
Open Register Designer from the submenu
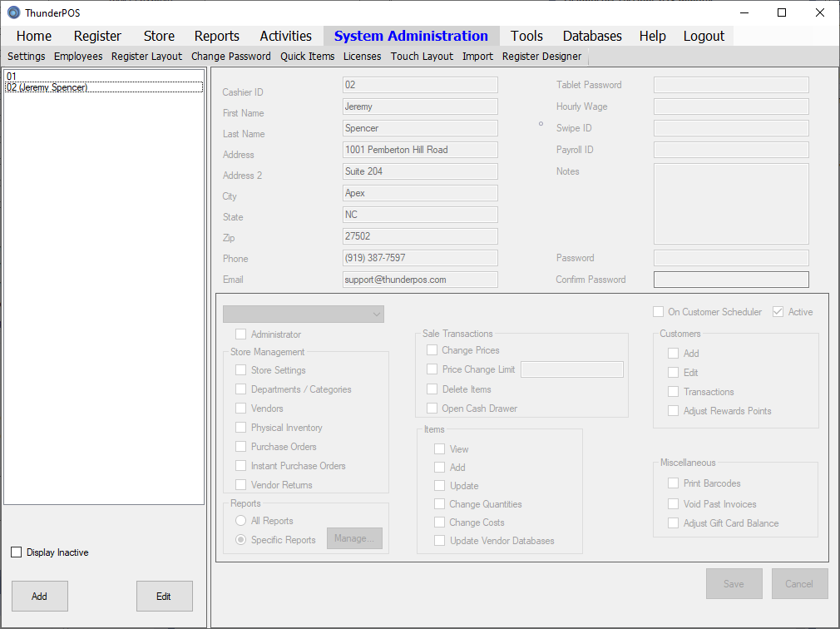[541, 57]
